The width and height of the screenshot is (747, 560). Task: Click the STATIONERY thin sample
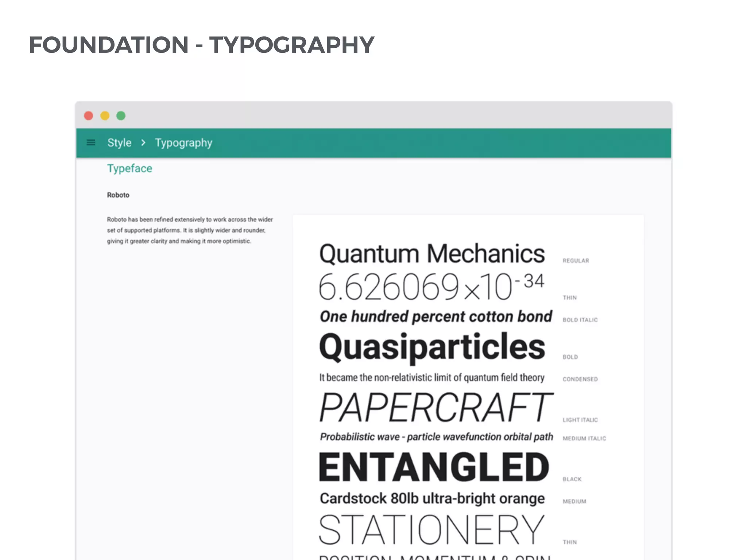(x=432, y=529)
